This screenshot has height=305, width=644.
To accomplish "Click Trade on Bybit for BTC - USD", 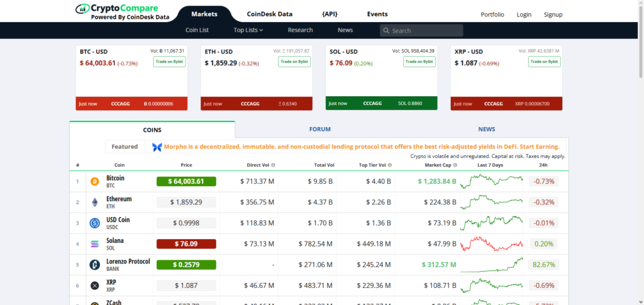I will tap(169, 62).
